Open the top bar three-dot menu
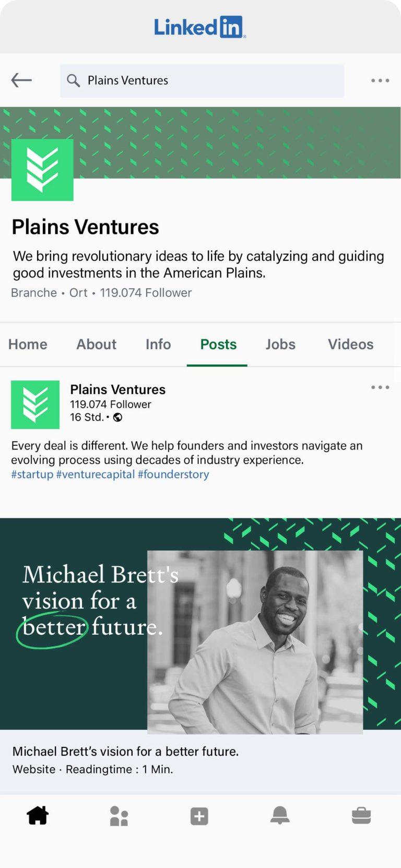 [x=380, y=80]
